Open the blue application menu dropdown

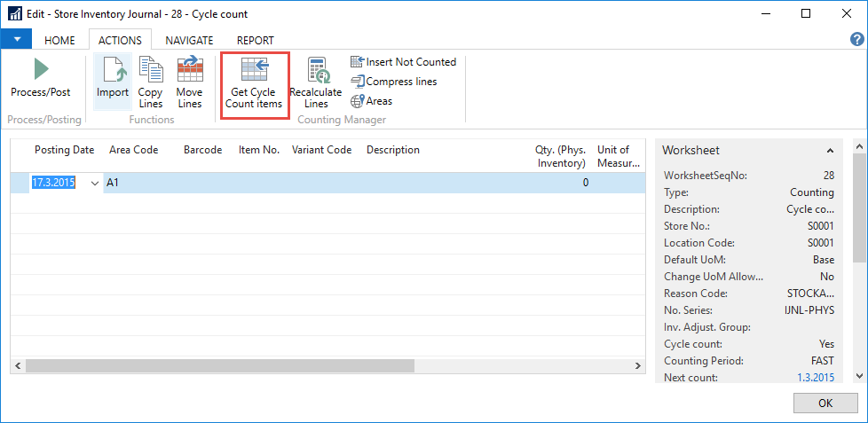coord(16,40)
